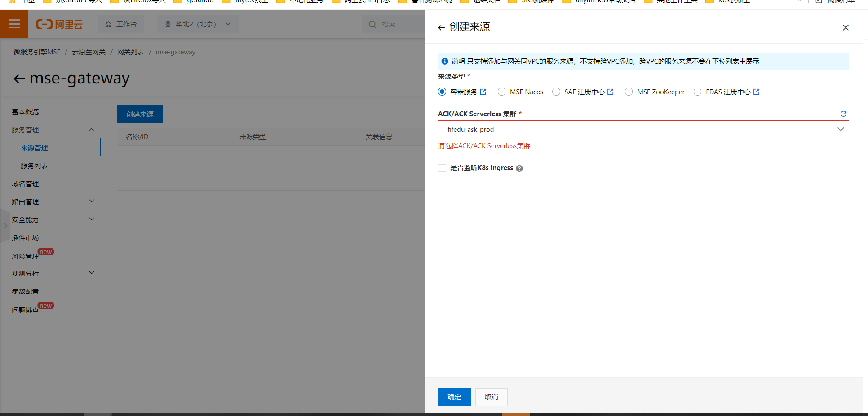Image resolution: width=868 pixels, height=416 pixels.
Task: Go back from mse-gateway using arrow
Action: point(19,79)
